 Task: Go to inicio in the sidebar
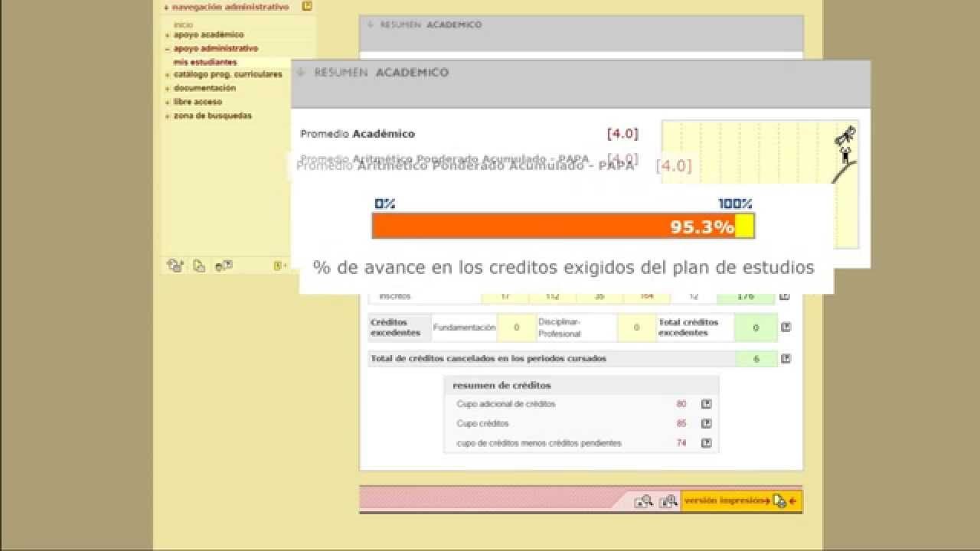click(183, 25)
